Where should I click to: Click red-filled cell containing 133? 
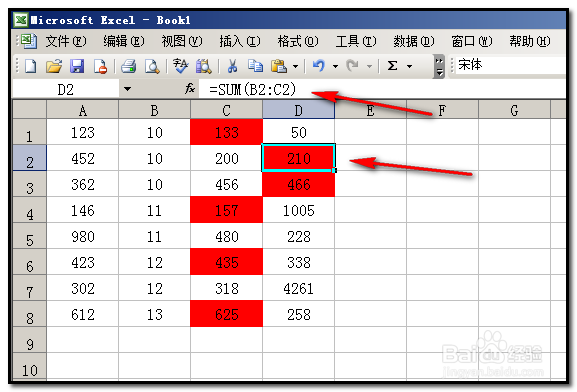[226, 132]
